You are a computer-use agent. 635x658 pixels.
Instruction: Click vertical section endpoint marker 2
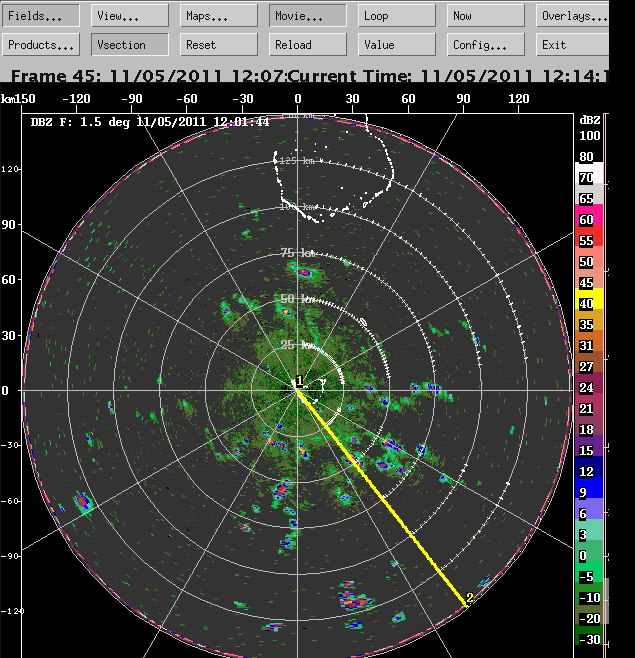coord(470,598)
